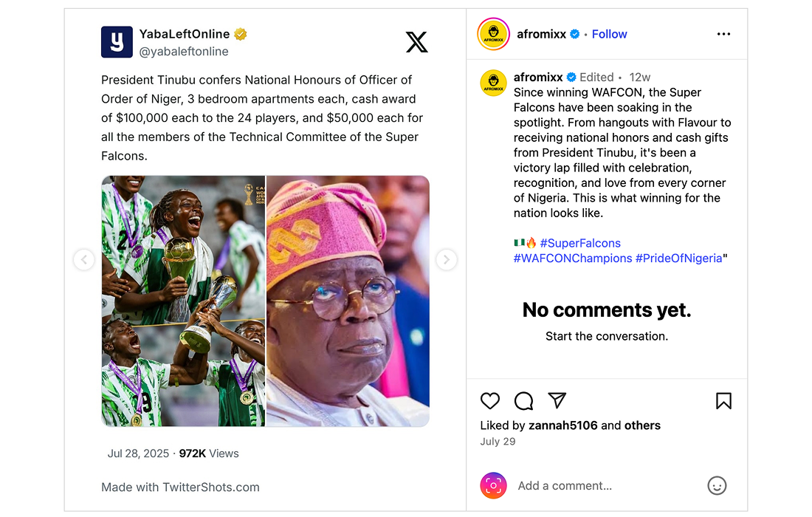Save post with bookmark icon
This screenshot has width=812, height=517.
tap(723, 401)
